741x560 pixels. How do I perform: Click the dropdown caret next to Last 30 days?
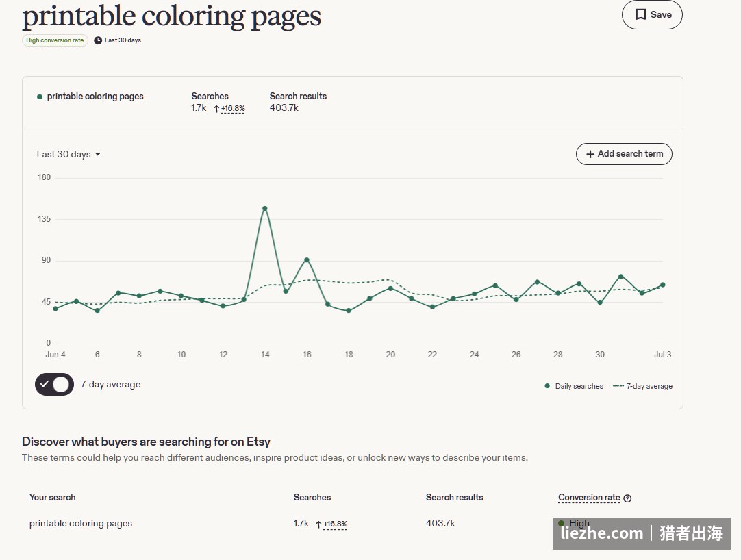[x=98, y=155]
